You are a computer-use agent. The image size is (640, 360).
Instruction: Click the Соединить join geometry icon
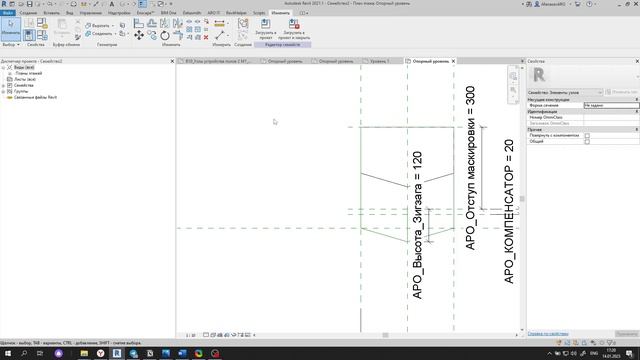88,33
